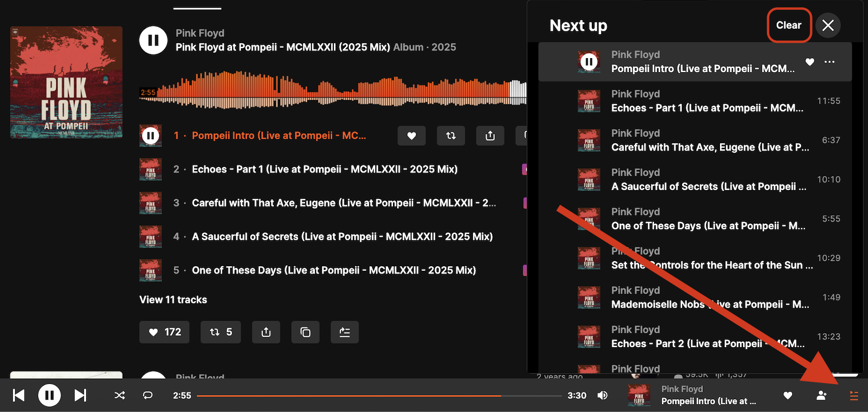Open more options for Pompeii Intro in queue
This screenshot has width=868, height=412.
point(830,62)
